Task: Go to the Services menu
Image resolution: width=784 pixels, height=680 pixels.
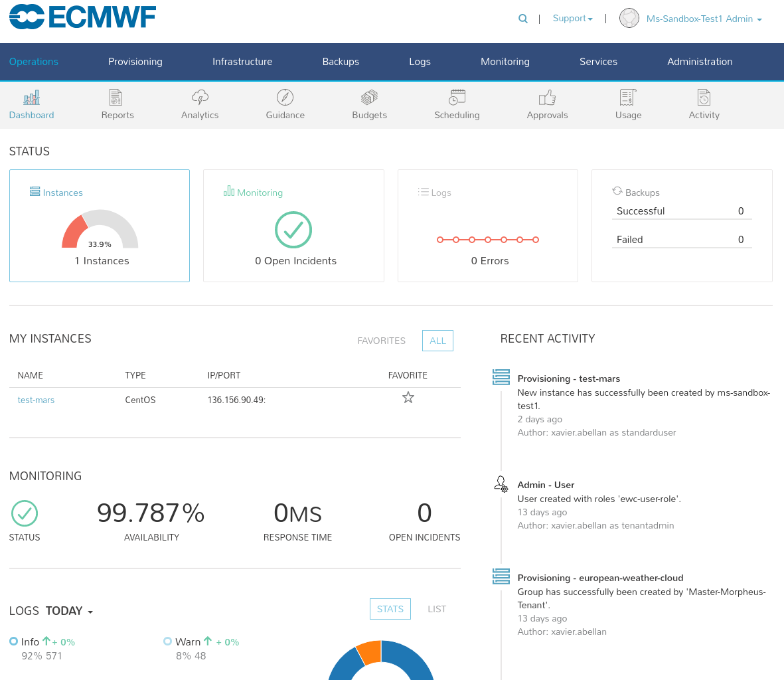Action: tap(598, 62)
